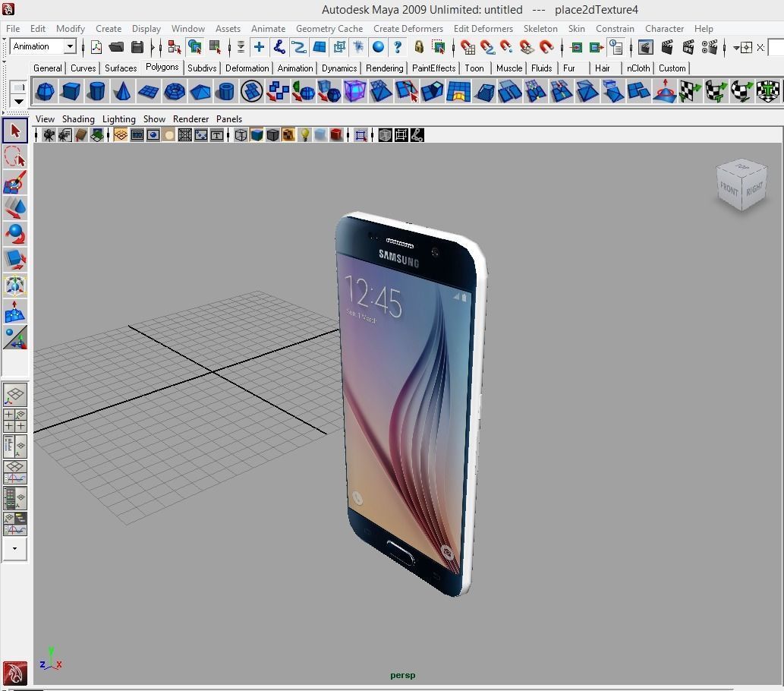The image size is (784, 691).
Task: Activate the Rotate tool
Action: click(15, 234)
